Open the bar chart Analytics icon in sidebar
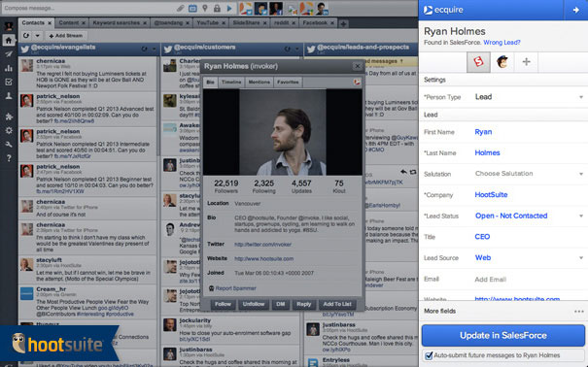 coord(9,68)
